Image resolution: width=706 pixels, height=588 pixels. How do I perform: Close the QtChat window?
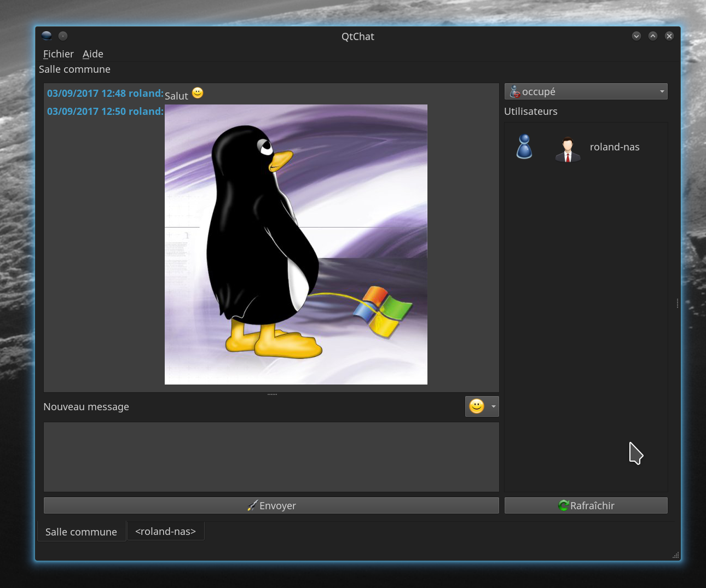click(669, 36)
